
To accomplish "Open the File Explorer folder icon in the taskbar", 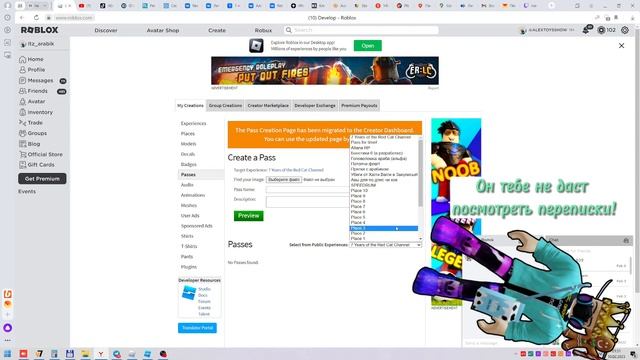I will click(85, 354).
